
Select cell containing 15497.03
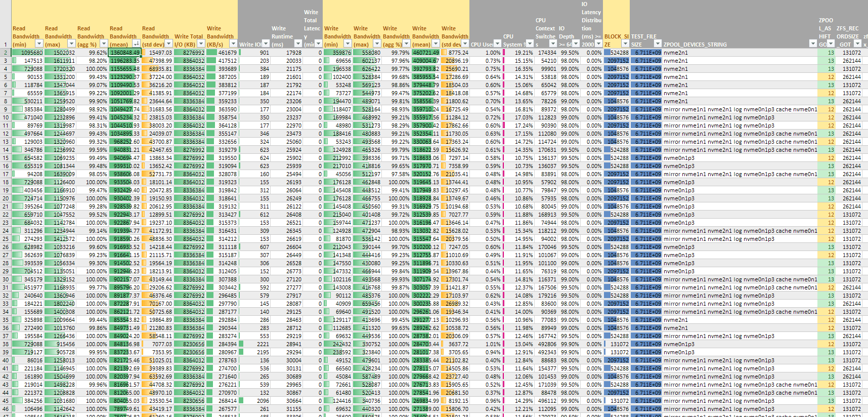point(157,53)
